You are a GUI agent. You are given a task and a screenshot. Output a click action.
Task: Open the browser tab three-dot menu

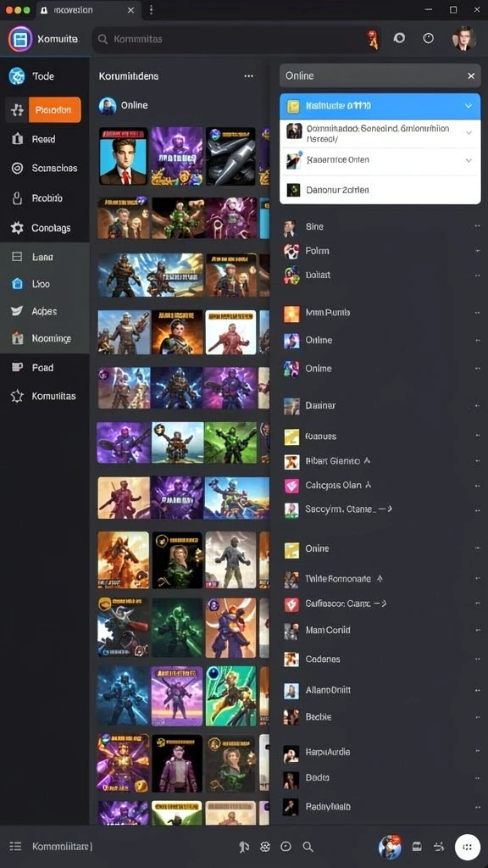tap(151, 10)
